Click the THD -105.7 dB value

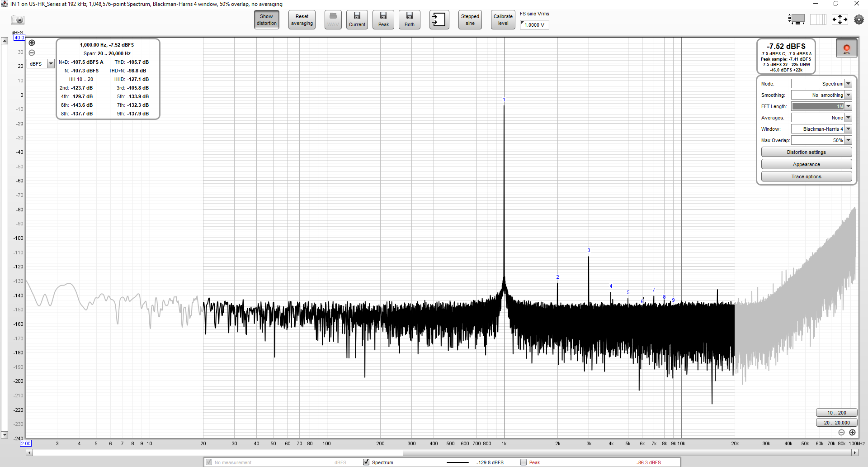click(138, 62)
